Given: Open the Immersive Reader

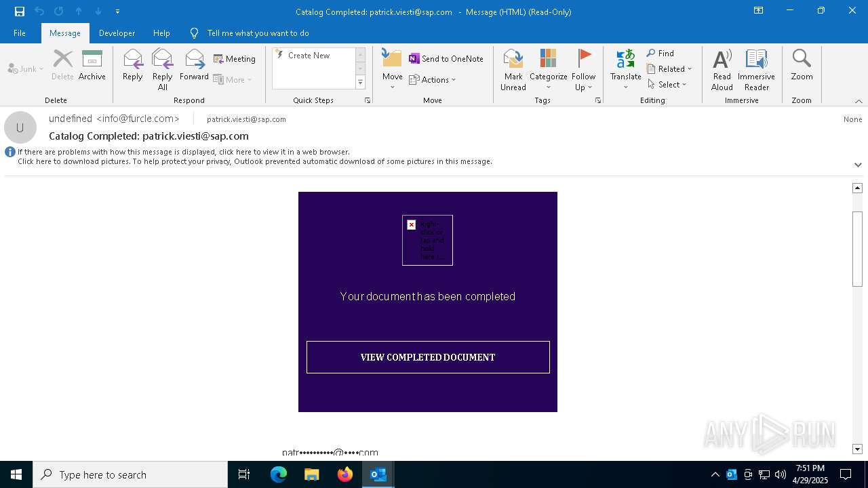Looking at the screenshot, I should click(756, 70).
